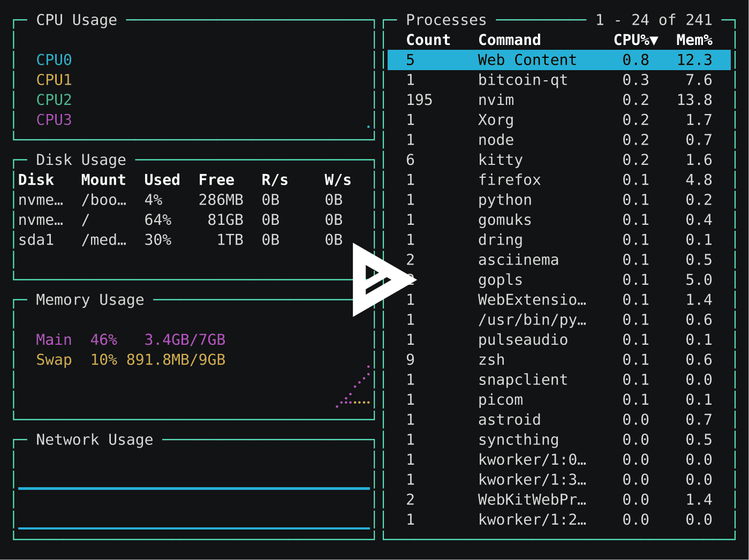Select the /usr/bin/py… process row

click(x=559, y=320)
